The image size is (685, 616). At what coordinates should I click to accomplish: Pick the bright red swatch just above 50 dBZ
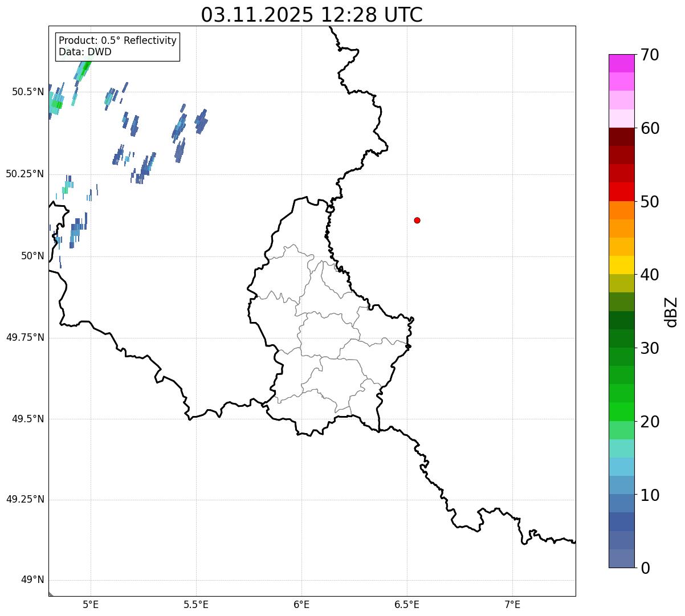pyautogui.click(x=622, y=192)
